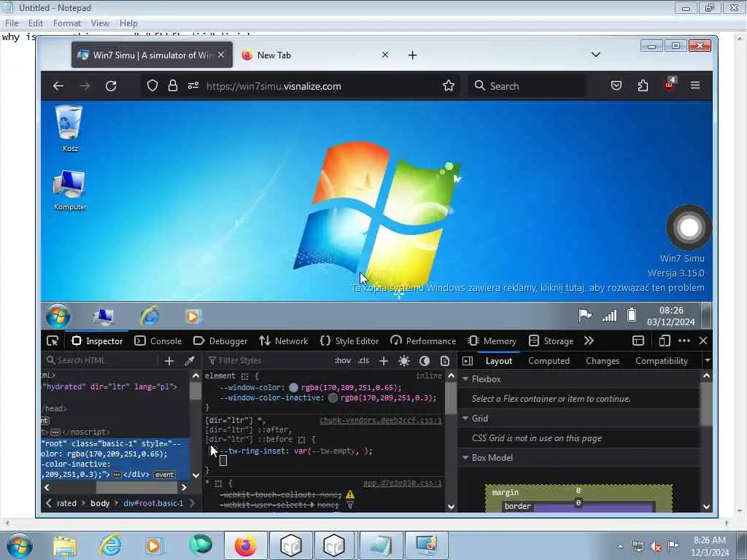
Task: Click the site padlock icon
Action: [x=172, y=86]
